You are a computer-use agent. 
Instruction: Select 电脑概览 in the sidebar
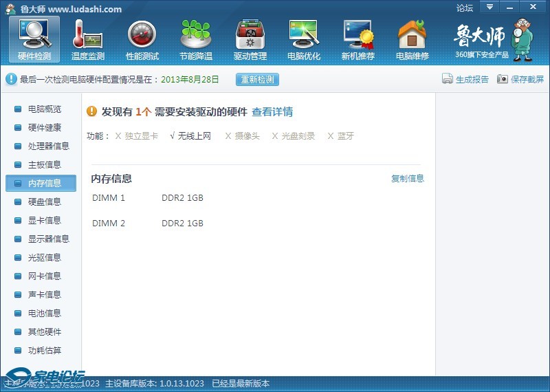[x=44, y=109]
